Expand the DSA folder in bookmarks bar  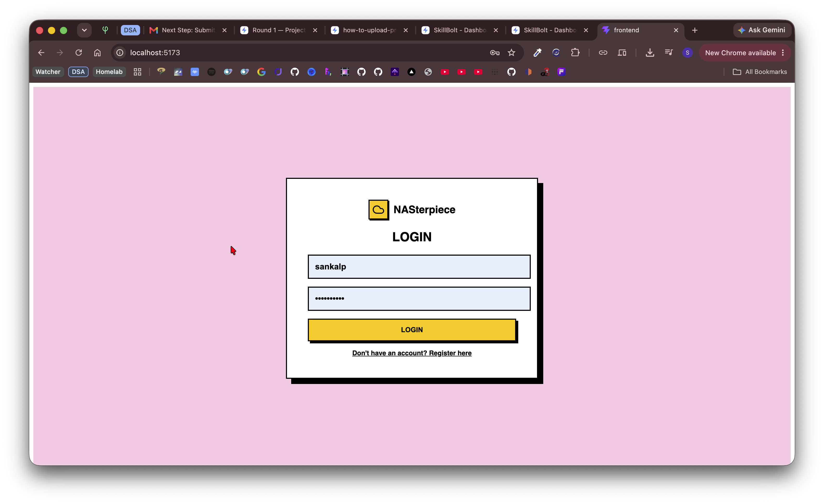point(78,72)
